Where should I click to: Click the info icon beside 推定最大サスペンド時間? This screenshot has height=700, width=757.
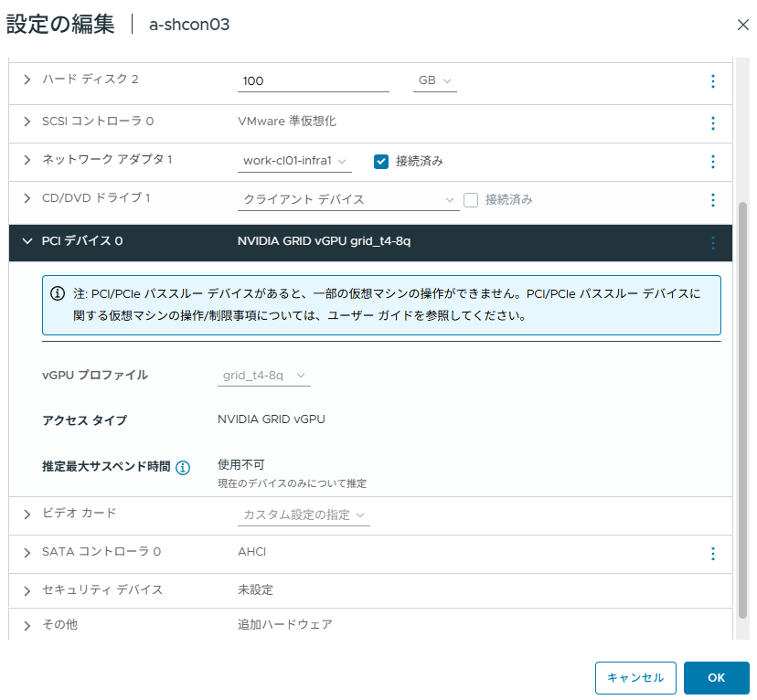coord(183,468)
